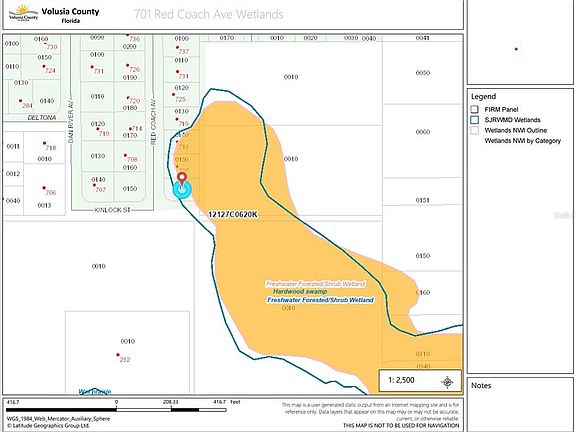The width and height of the screenshot is (576, 432).
Task: Click address point '724' on the map
Action: point(50,71)
